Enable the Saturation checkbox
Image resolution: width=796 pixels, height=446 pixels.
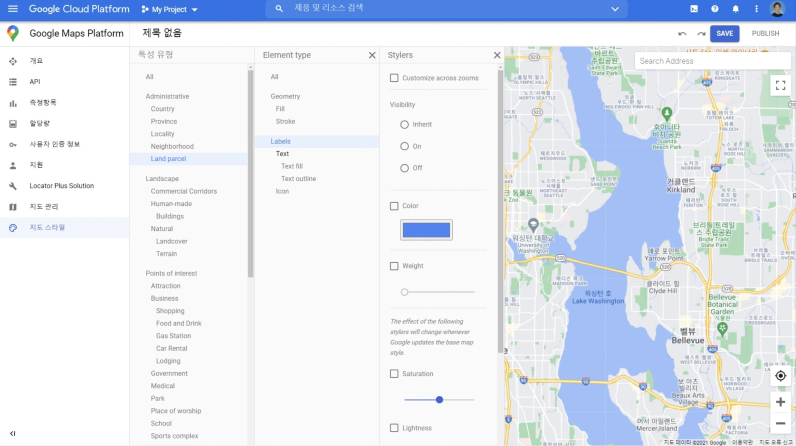(x=394, y=373)
